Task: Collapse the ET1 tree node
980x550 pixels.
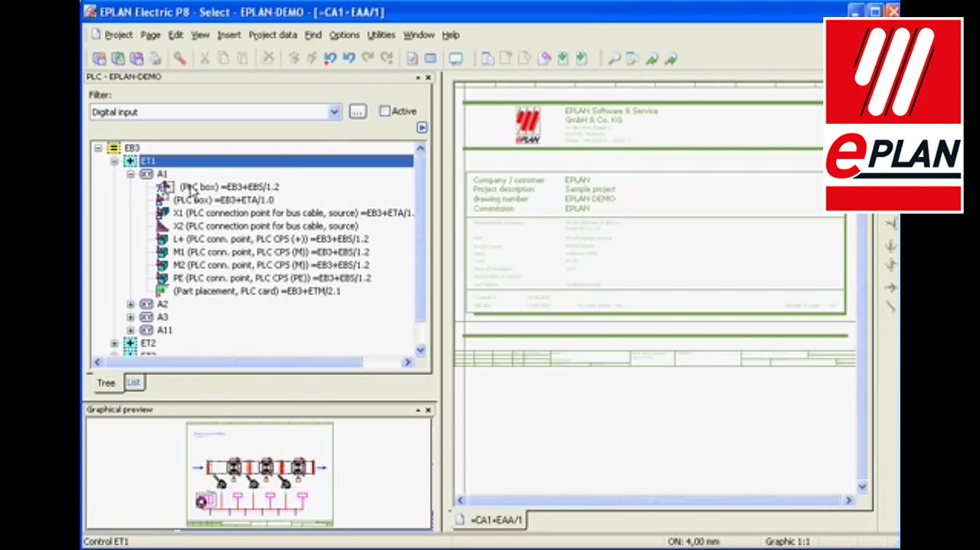Action: pos(114,161)
